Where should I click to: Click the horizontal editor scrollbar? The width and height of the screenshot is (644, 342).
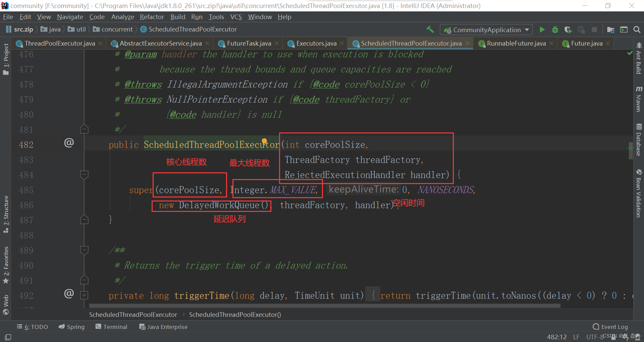tap(325, 306)
